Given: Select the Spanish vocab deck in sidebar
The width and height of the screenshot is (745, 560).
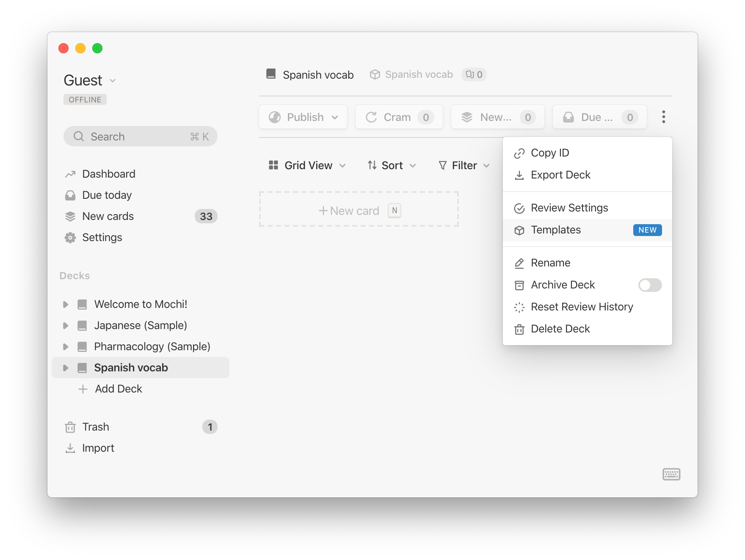Looking at the screenshot, I should [141, 368].
